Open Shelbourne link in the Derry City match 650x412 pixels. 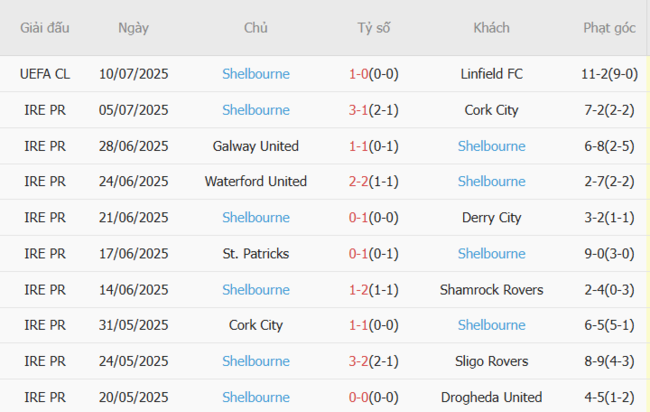255,218
